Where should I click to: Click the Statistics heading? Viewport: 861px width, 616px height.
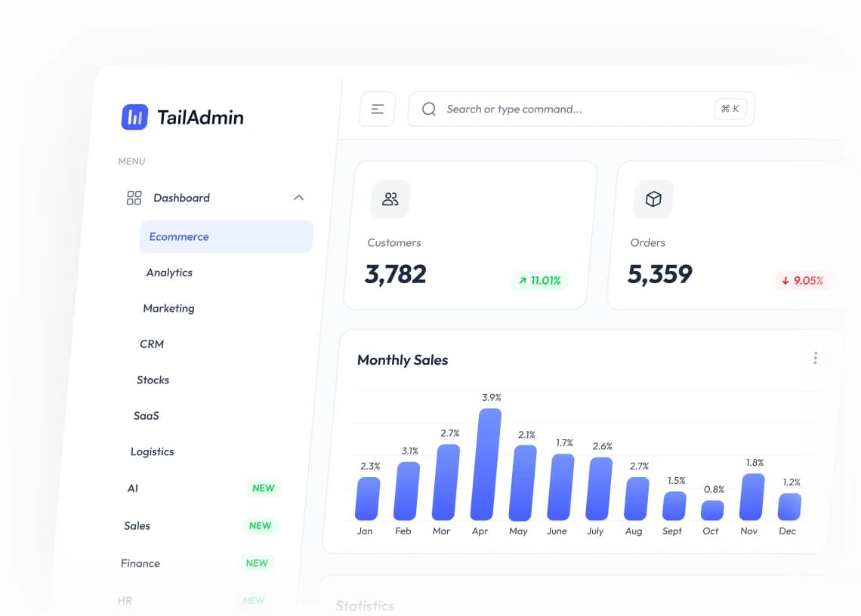pyautogui.click(x=365, y=605)
